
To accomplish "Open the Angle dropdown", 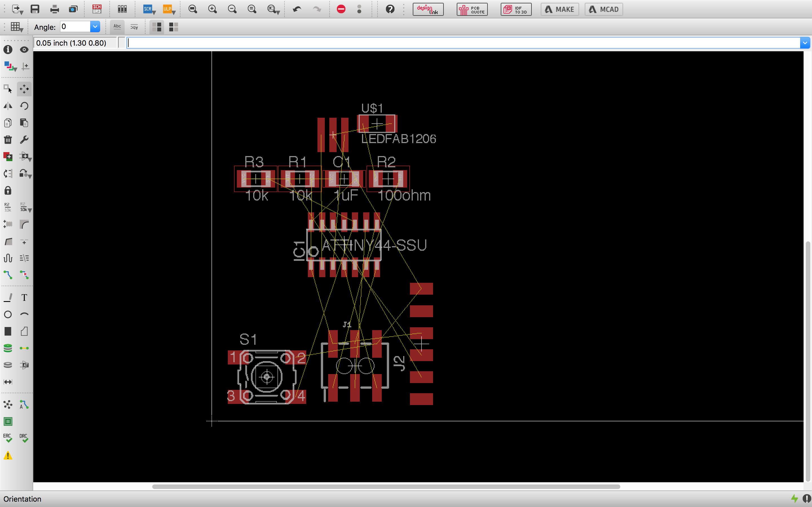I will click(95, 27).
